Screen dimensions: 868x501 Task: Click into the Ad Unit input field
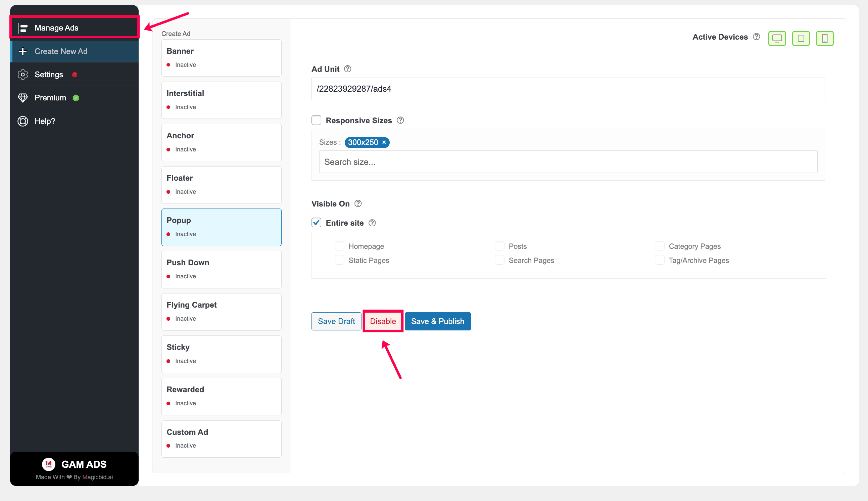(x=568, y=89)
